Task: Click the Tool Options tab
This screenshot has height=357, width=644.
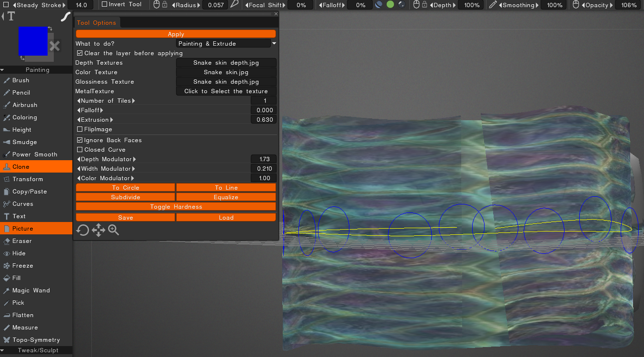Action: (x=97, y=23)
